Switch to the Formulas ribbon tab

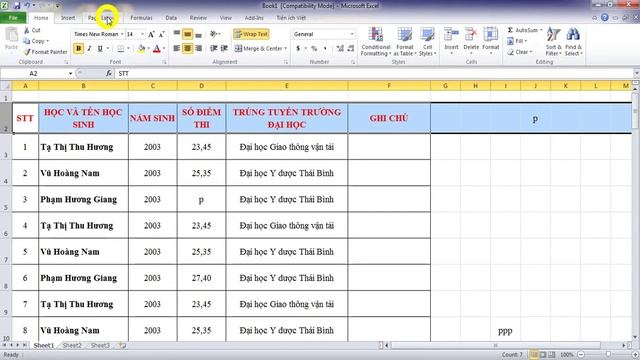point(141,18)
